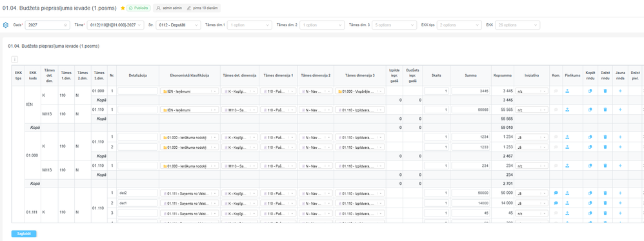Open comment for the row with Summa 55565
Screen dimensions: 644x241
(556, 110)
